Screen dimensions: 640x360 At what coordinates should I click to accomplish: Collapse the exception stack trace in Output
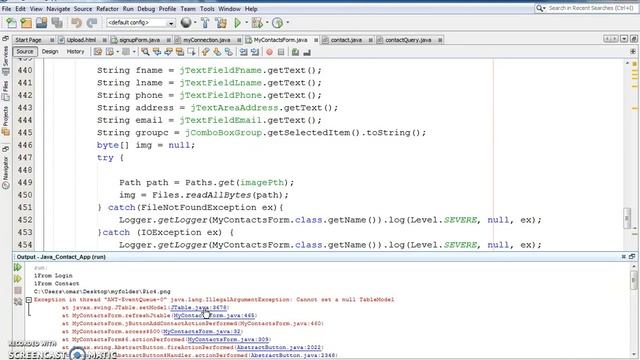point(29,300)
